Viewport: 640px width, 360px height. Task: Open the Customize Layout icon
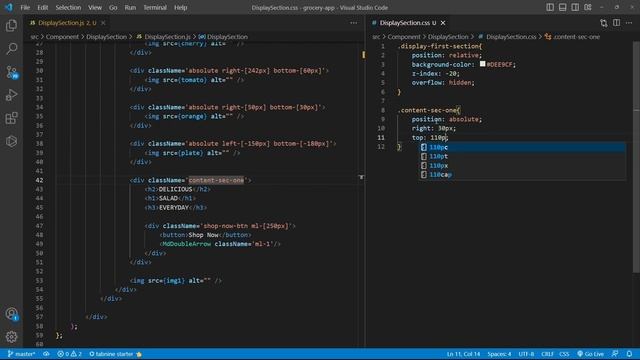tap(588, 7)
